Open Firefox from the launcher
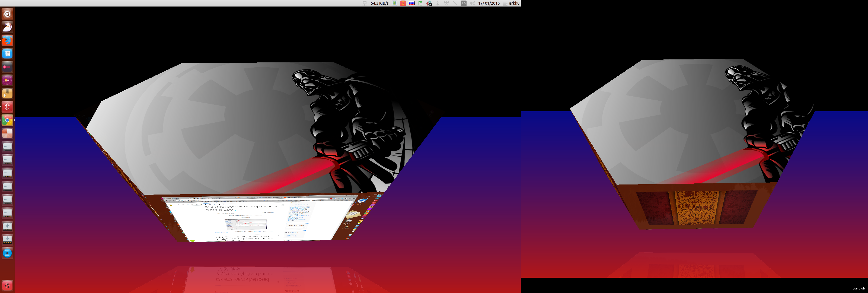This screenshot has height=293, width=868. point(7,40)
